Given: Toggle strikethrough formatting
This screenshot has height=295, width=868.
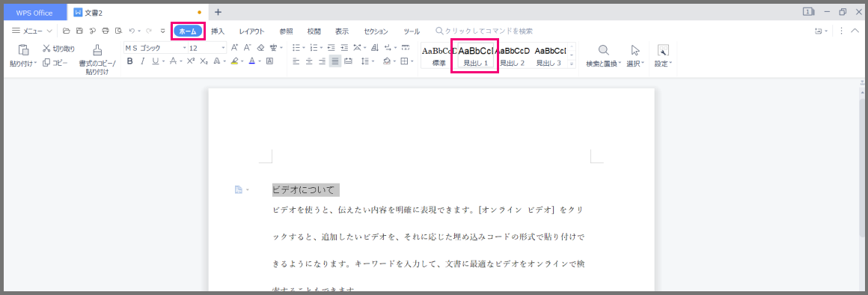Looking at the screenshot, I should pyautogui.click(x=173, y=61).
